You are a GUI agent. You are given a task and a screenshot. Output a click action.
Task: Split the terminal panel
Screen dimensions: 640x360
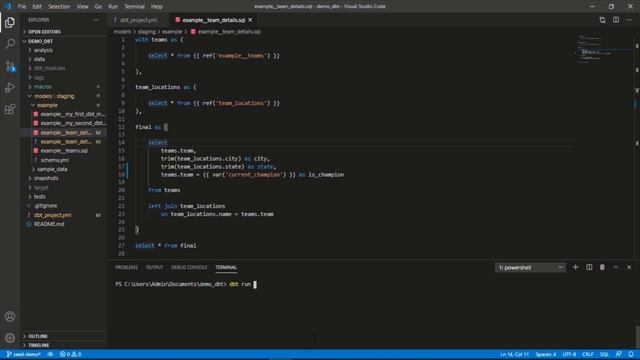click(x=589, y=267)
